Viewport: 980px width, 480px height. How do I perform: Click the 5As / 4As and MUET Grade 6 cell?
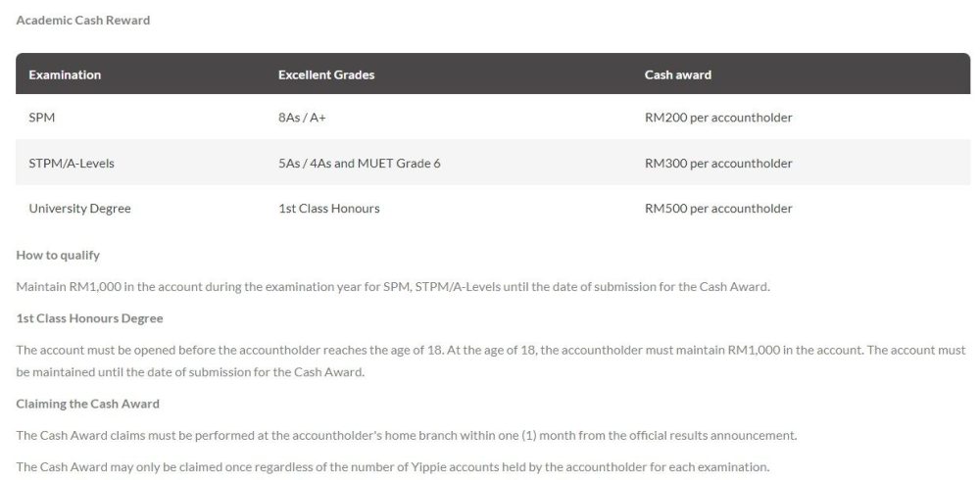click(x=359, y=163)
